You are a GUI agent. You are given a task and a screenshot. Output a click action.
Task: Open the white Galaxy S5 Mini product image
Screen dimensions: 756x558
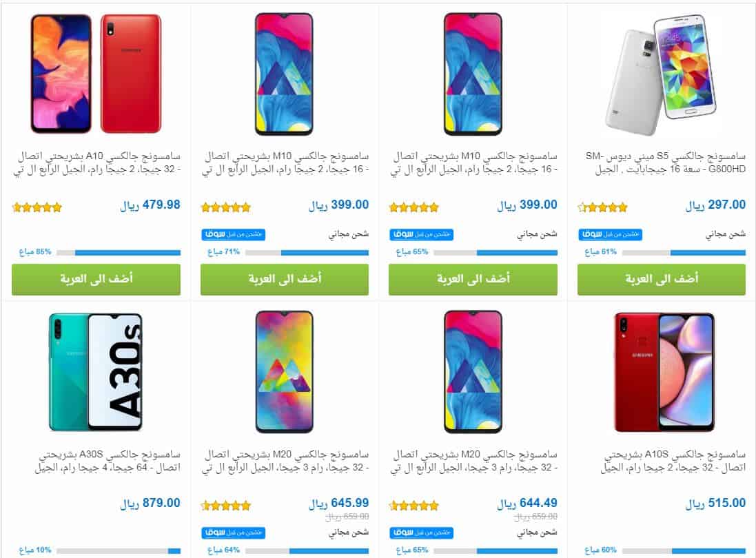(x=661, y=74)
